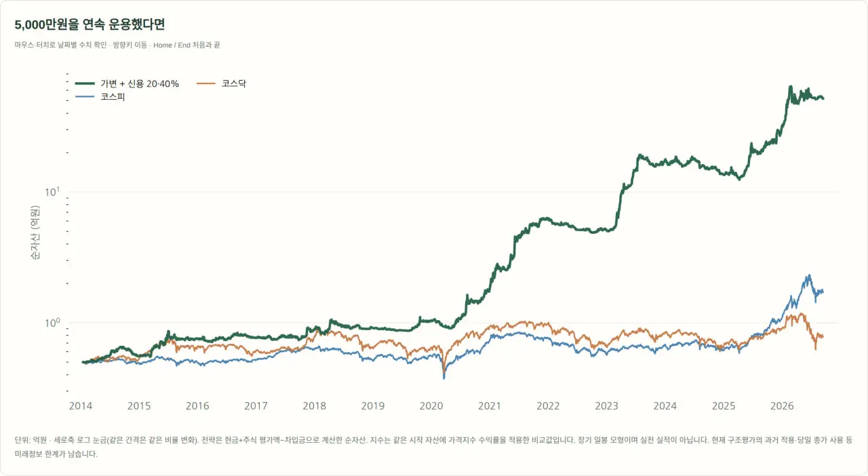Select the 2026 x-axis tick label
This screenshot has width=868, height=476.
click(x=783, y=406)
